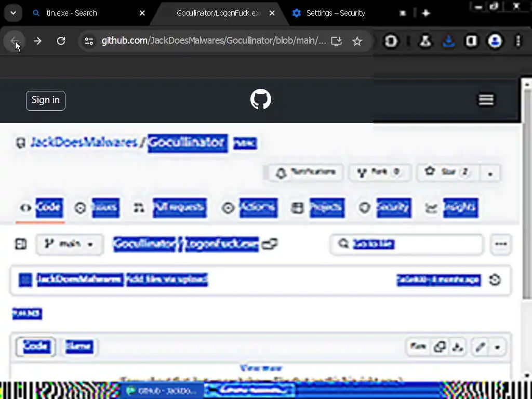Edit this file with the pencil icon
This screenshot has width=532, height=399.
point(480,347)
